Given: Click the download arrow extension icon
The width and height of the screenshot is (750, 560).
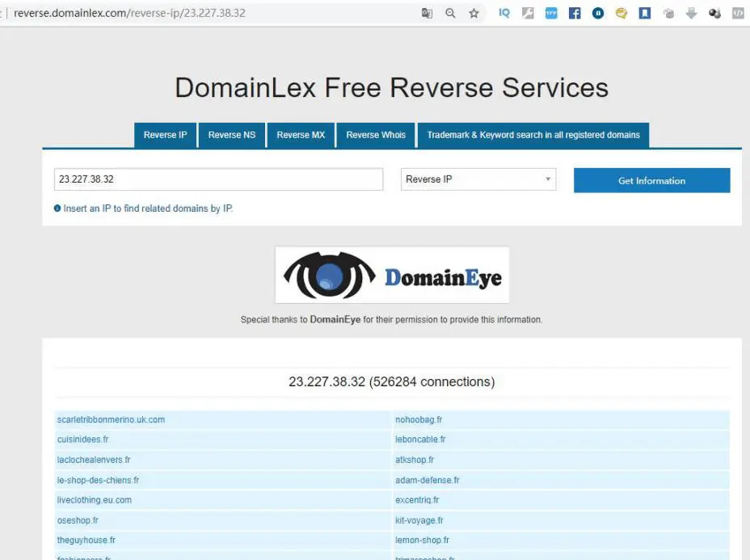Looking at the screenshot, I should coord(691,13).
